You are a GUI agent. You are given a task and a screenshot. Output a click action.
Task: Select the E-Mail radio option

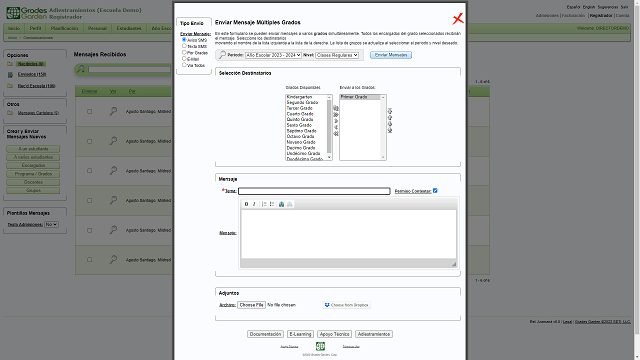coord(184,59)
